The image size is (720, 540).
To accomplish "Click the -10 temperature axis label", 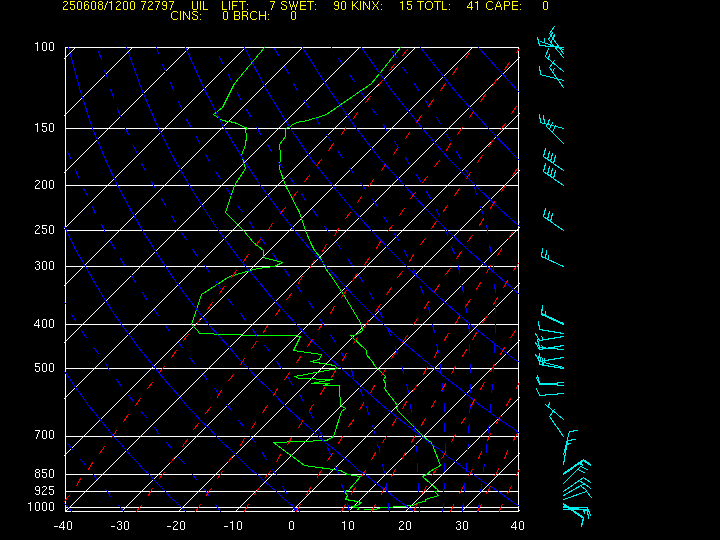I will [233, 526].
